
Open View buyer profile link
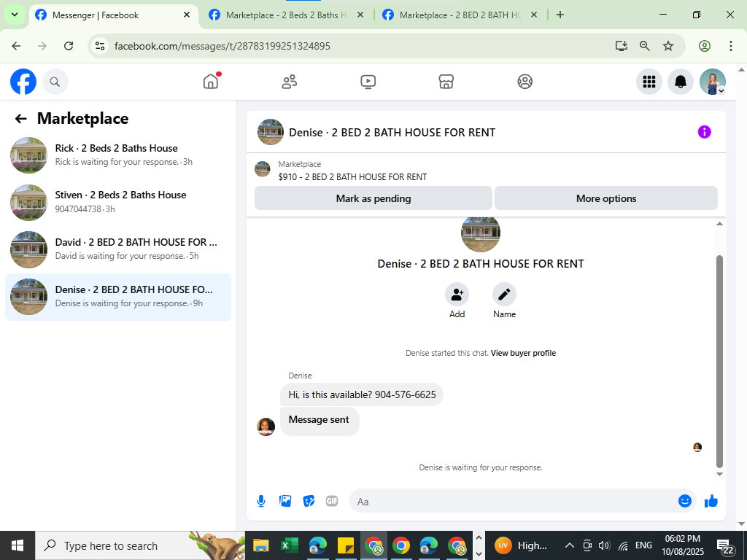pyautogui.click(x=523, y=353)
